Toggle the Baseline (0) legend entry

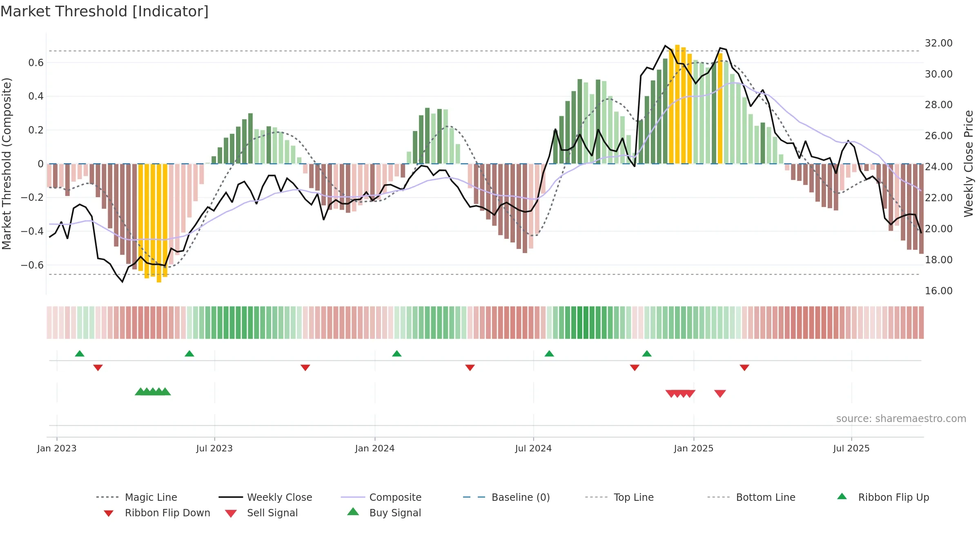[x=507, y=497]
